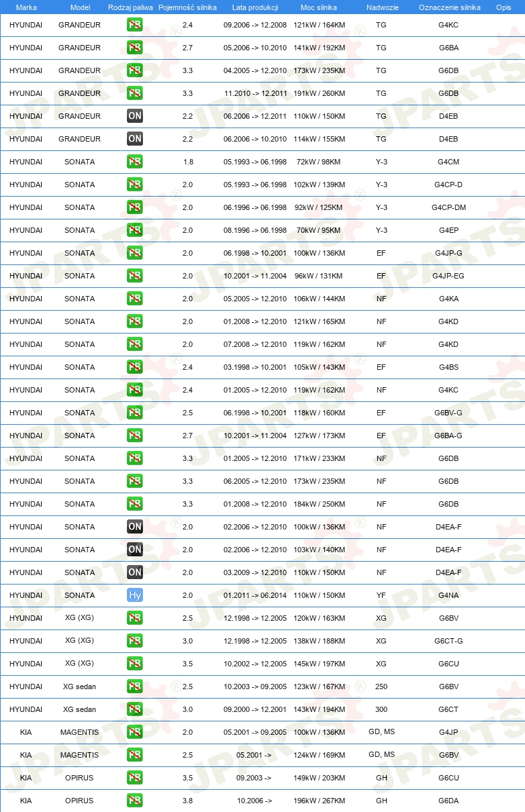This screenshot has height=812, width=525.
Task: Click petrol icon in SONATA 184kW / 250KM row
Action: click(x=135, y=504)
